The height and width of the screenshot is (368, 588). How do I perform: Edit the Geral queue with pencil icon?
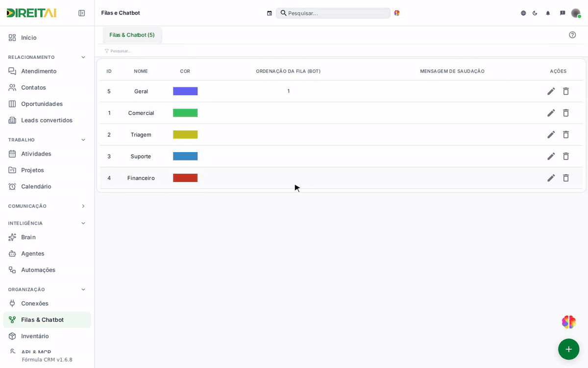pyautogui.click(x=551, y=91)
